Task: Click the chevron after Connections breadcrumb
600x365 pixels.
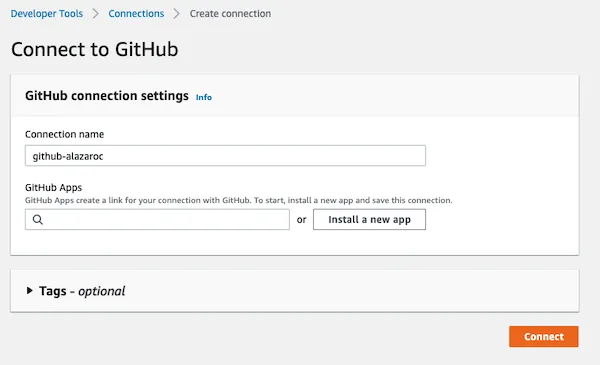Action: 176,14
